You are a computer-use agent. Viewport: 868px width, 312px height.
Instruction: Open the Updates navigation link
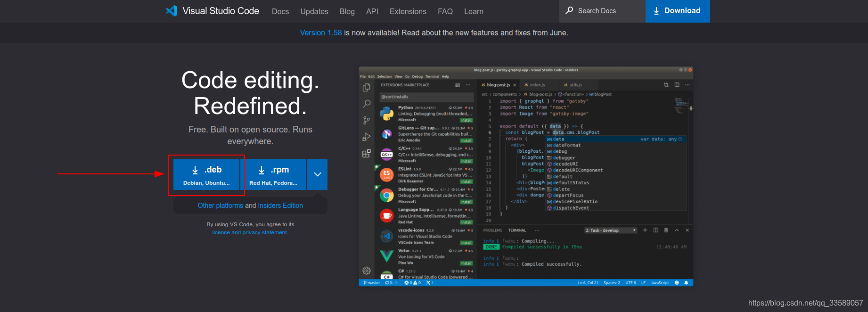click(314, 11)
